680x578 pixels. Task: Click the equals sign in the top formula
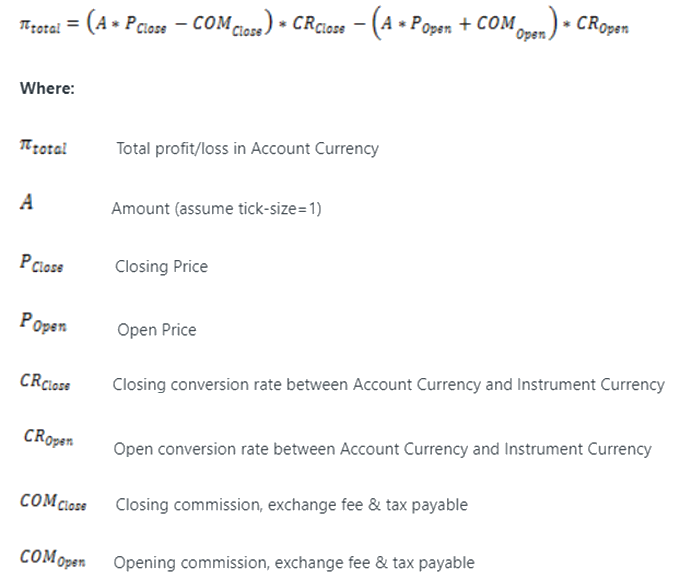pyautogui.click(x=75, y=27)
